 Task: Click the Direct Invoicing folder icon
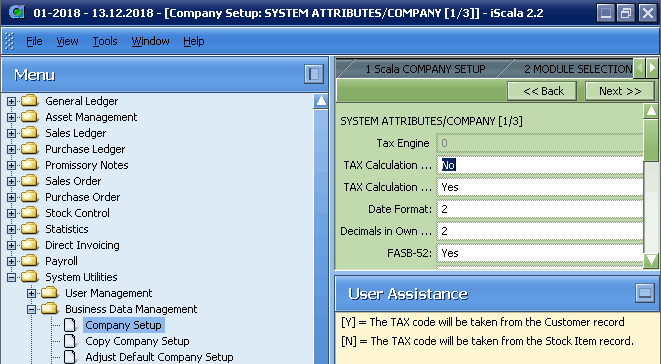click(x=30, y=245)
